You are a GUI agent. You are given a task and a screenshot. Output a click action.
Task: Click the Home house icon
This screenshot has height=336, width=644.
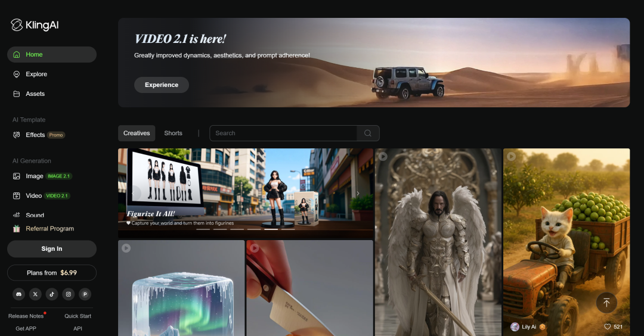(x=17, y=55)
